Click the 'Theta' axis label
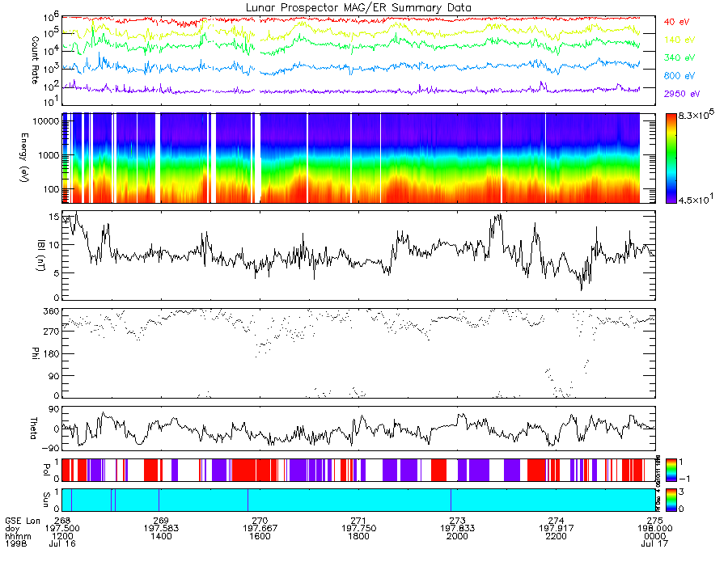The height and width of the screenshot is (566, 728). pos(33,428)
